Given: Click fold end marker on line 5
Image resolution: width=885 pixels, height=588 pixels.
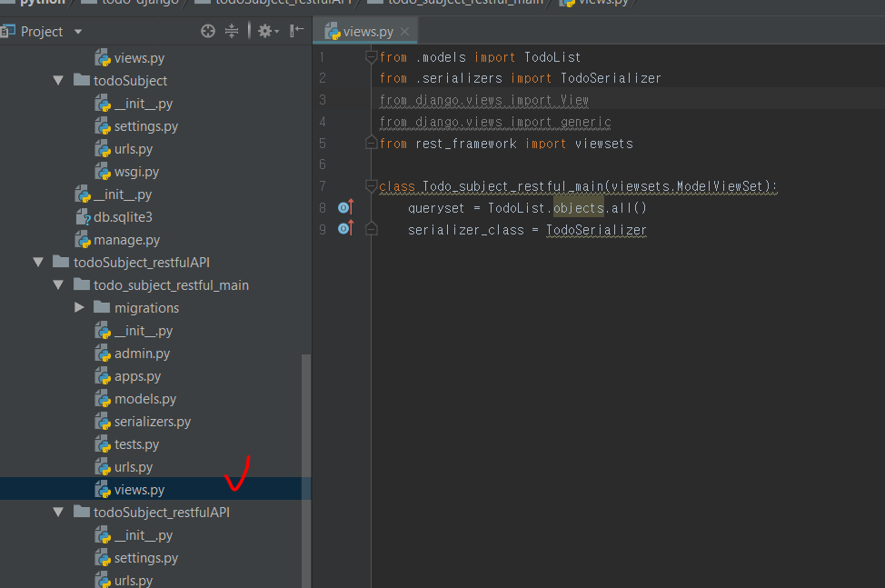Looking at the screenshot, I should pos(371,142).
